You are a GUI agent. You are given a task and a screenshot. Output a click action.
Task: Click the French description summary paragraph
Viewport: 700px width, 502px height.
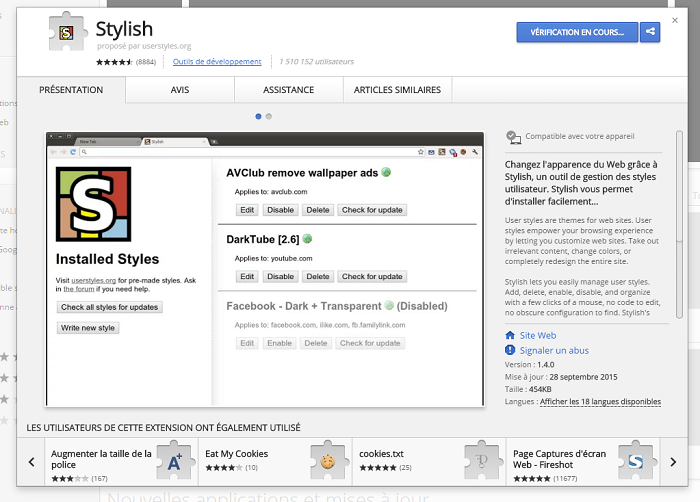[581, 183]
